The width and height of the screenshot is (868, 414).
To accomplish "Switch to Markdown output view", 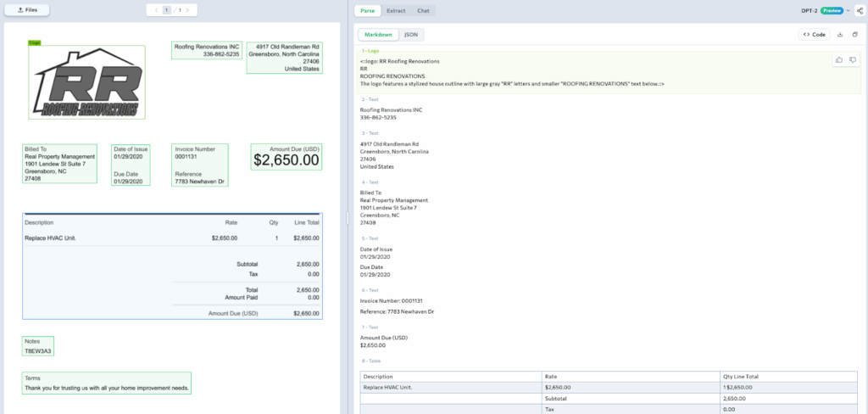I will 378,35.
